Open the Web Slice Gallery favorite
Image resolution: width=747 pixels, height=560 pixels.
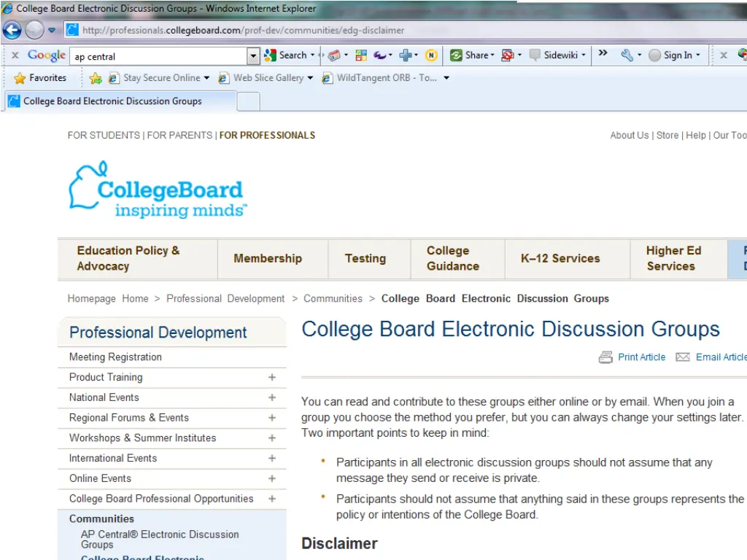(x=261, y=77)
